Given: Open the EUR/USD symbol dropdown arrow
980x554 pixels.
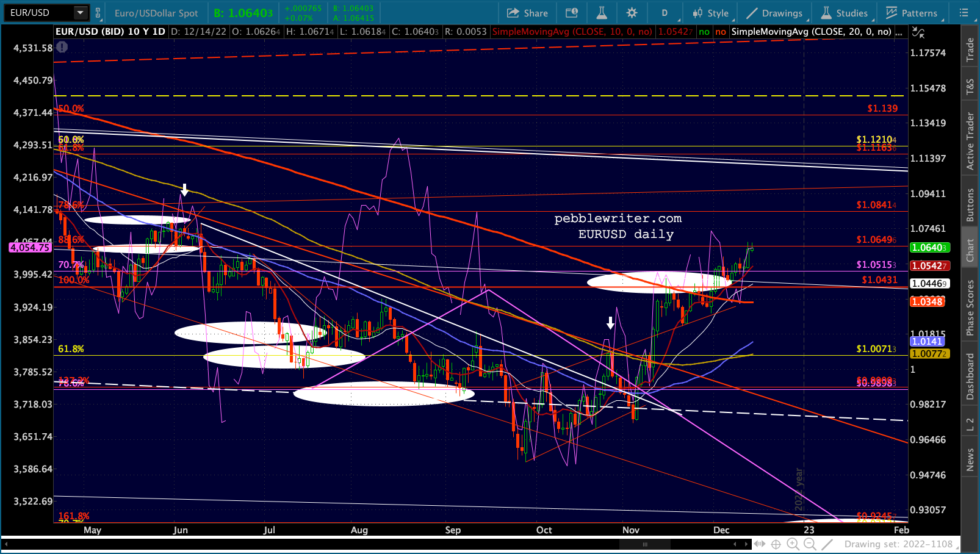Looking at the screenshot, I should click(x=80, y=13).
